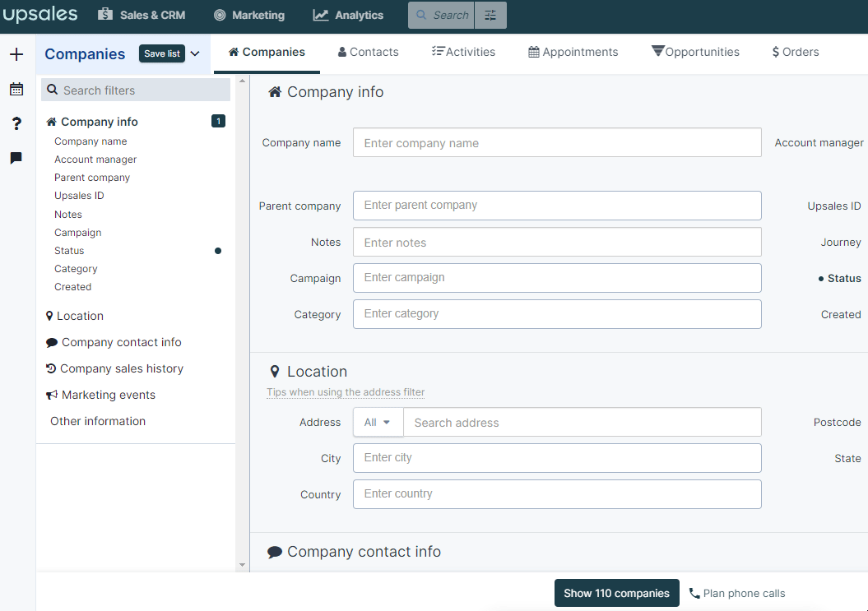Open Tips when using the address filter link
Screen dimensions: 868x611
(346, 392)
